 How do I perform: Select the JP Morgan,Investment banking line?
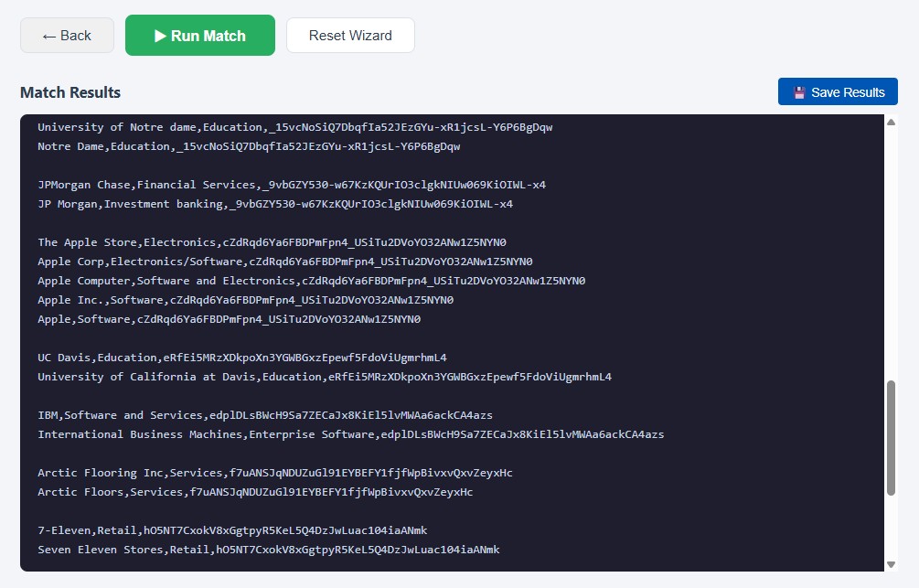pos(275,204)
